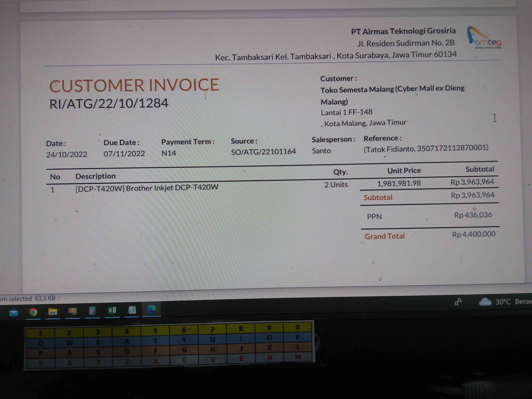The height and width of the screenshot is (399, 532).
Task: Click the Grand Total label
Action: tap(385, 236)
